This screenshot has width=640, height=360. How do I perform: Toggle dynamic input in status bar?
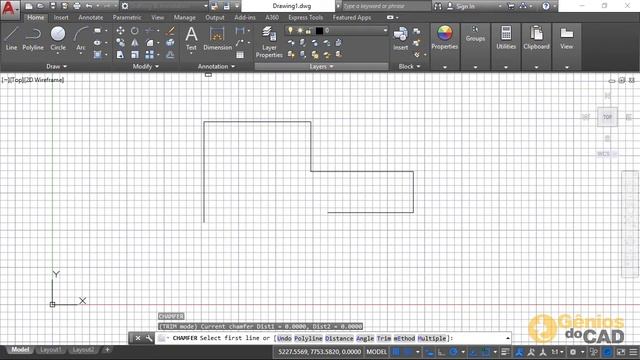pos(429,352)
